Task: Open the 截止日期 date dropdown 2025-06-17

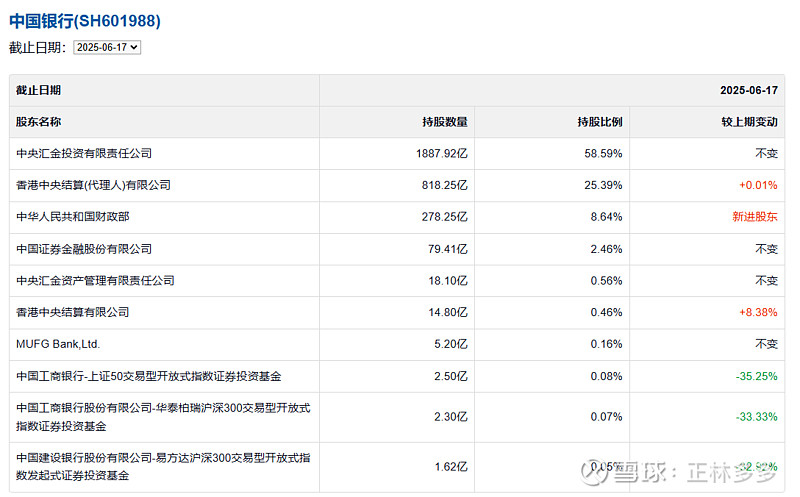Action: tap(107, 47)
